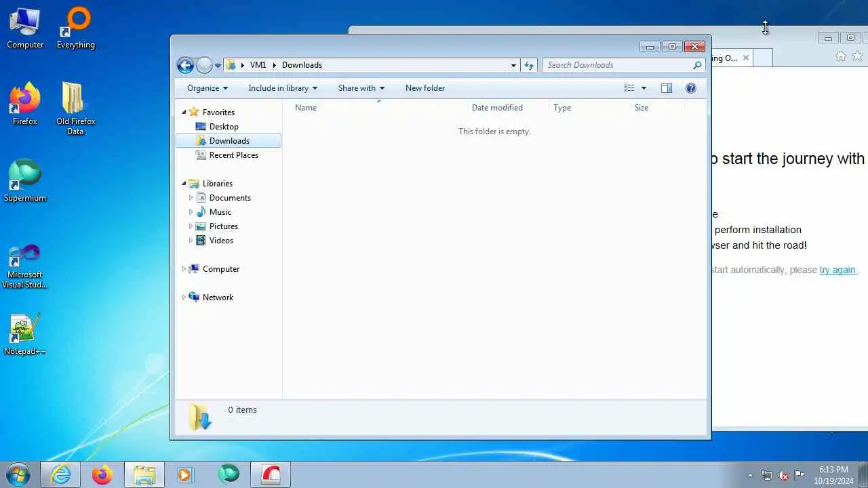Click the muted volume tray icon
868x488 pixels.
click(x=783, y=475)
